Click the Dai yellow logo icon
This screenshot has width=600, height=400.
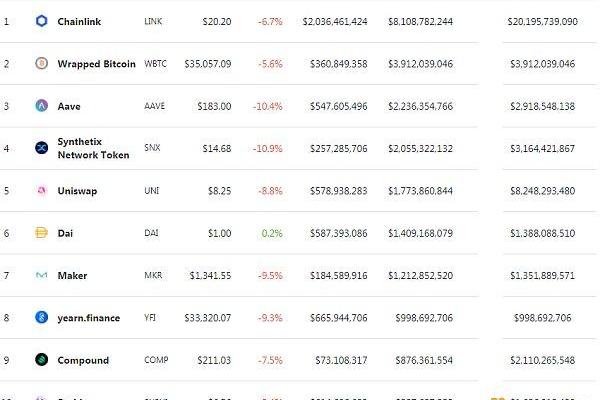(41, 232)
